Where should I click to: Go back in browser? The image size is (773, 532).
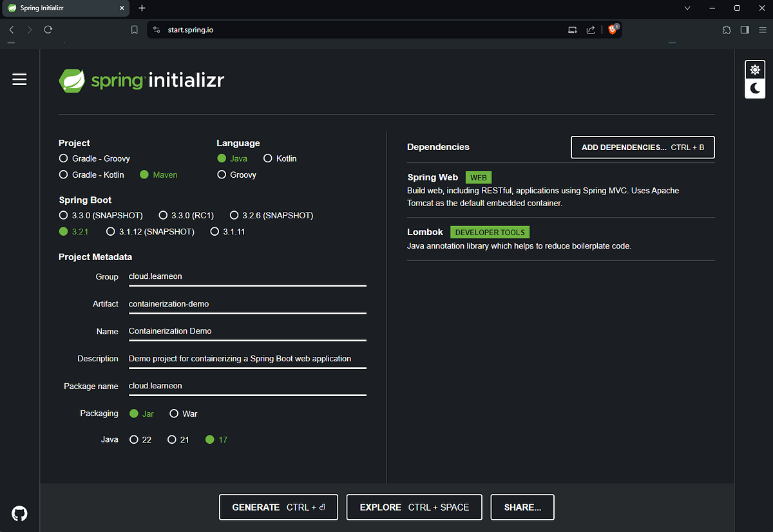[12, 30]
